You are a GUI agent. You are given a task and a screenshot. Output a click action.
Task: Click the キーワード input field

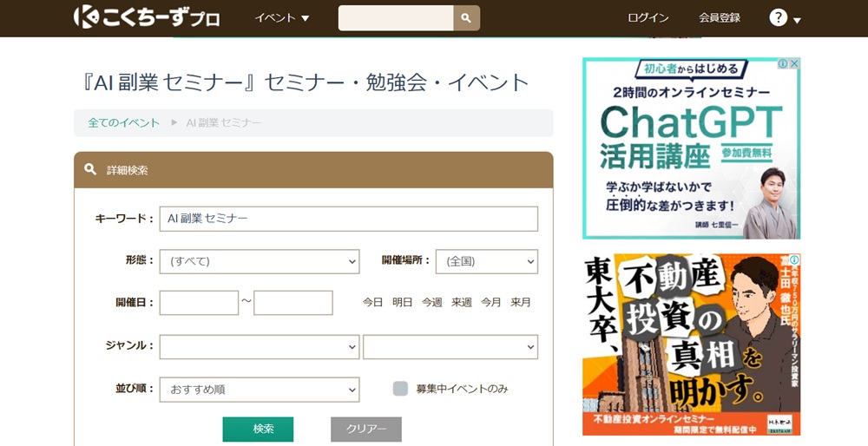coord(349,219)
